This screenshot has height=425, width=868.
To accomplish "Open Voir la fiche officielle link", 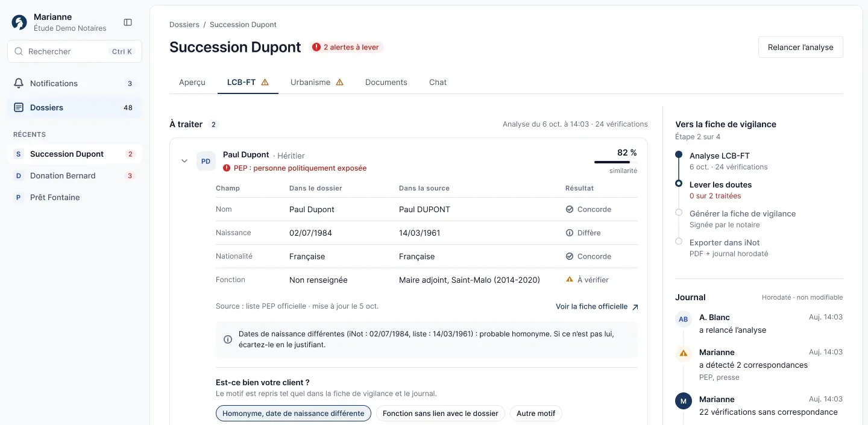I will coord(597,307).
